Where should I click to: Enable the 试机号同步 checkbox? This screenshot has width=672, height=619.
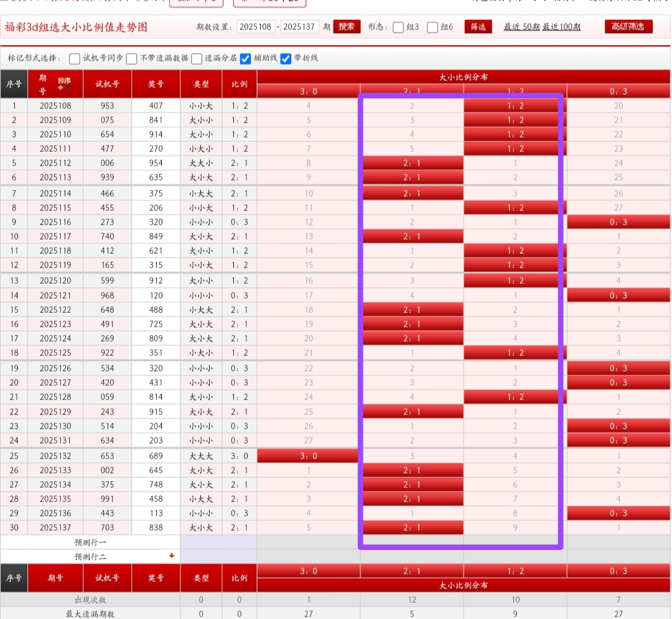75,58
